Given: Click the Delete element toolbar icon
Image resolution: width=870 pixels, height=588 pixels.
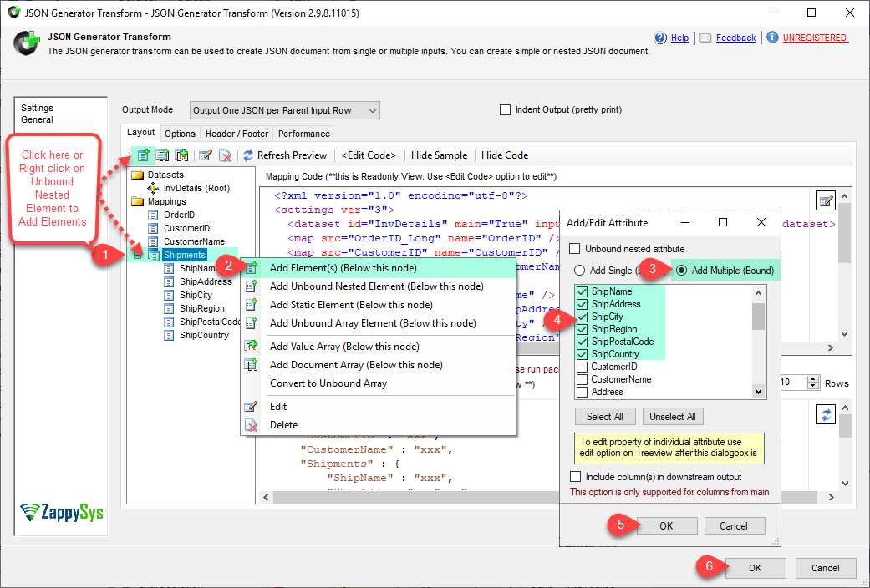Looking at the screenshot, I should (225, 155).
